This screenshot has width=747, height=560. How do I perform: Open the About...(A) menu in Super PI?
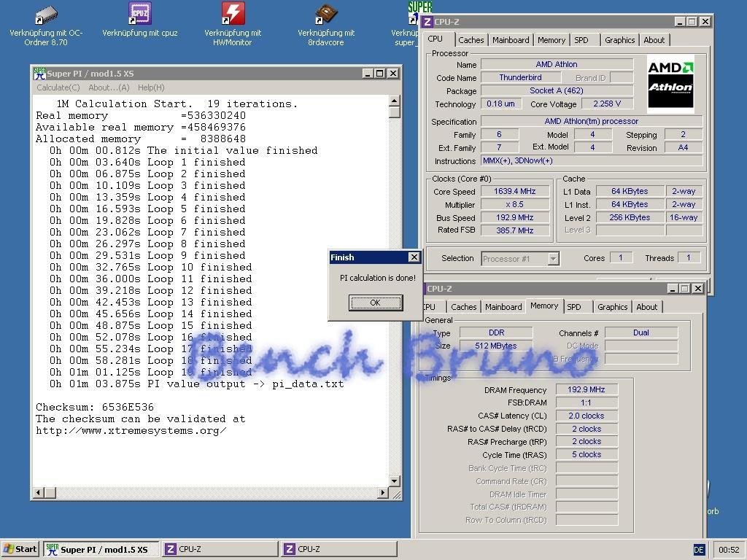[109, 87]
